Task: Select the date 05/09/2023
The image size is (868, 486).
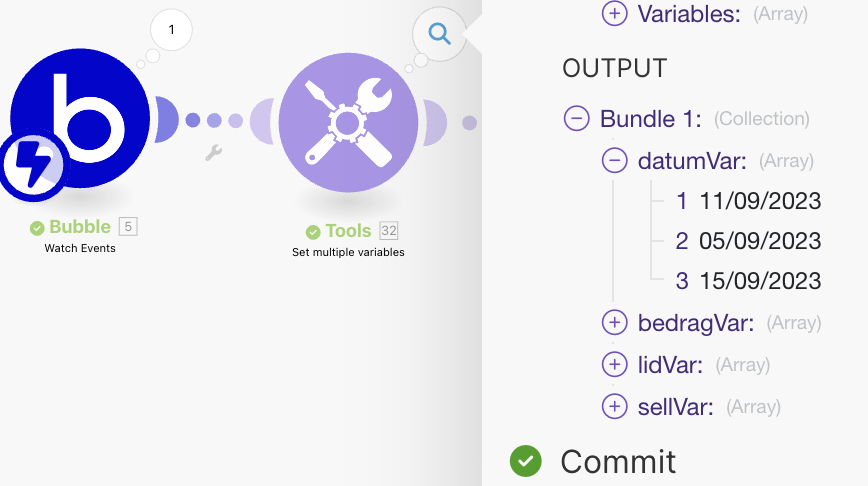Action: click(760, 241)
